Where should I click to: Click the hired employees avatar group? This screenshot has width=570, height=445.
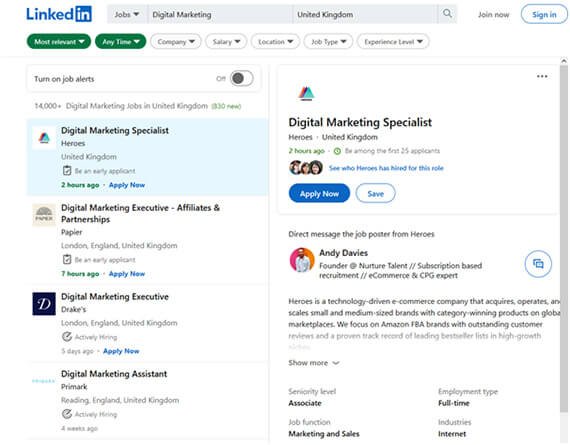pyautogui.click(x=306, y=168)
